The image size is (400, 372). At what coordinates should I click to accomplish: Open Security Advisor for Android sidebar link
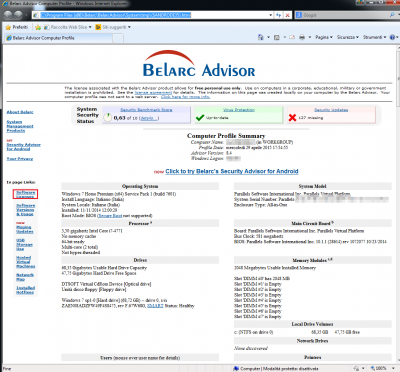coord(24,147)
